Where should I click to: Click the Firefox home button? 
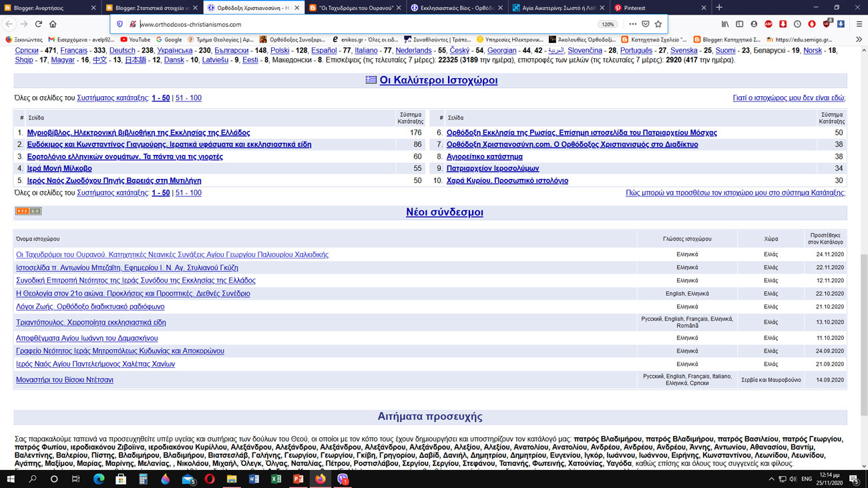tap(53, 24)
